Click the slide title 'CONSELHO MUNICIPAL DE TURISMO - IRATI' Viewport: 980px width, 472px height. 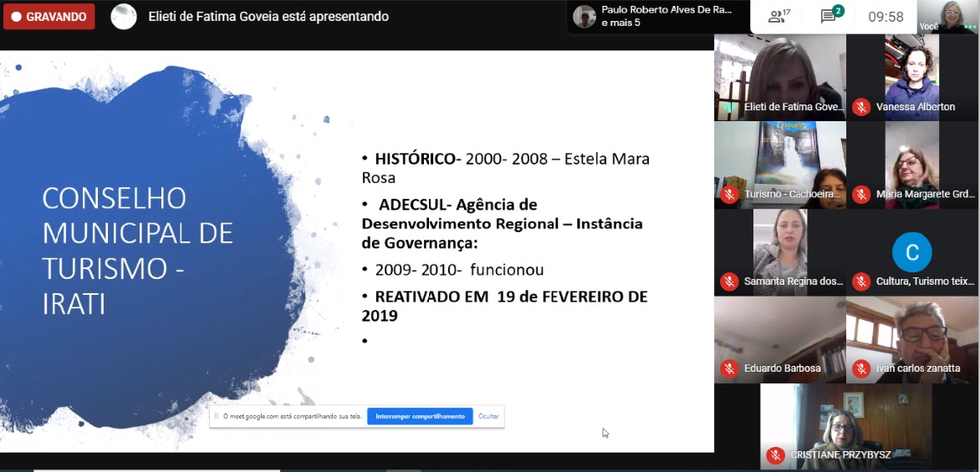pos(137,251)
